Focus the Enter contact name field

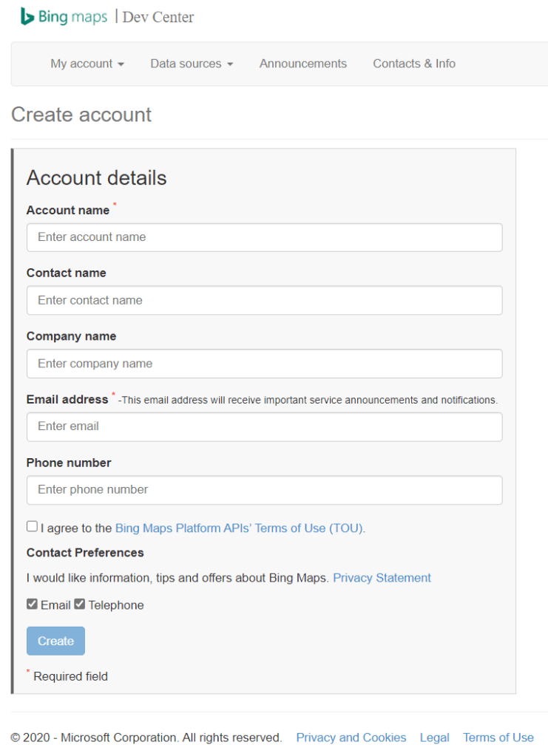[264, 300]
